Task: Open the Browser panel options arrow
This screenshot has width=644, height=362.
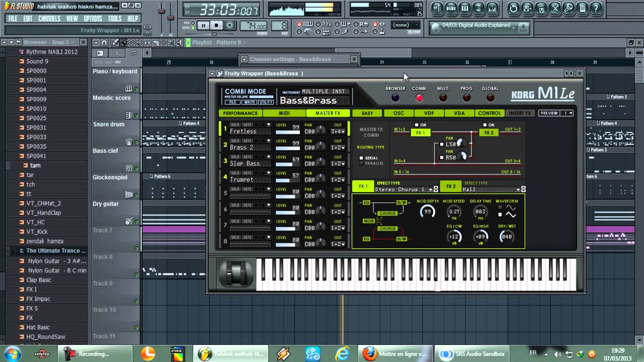Action: [x=5, y=42]
